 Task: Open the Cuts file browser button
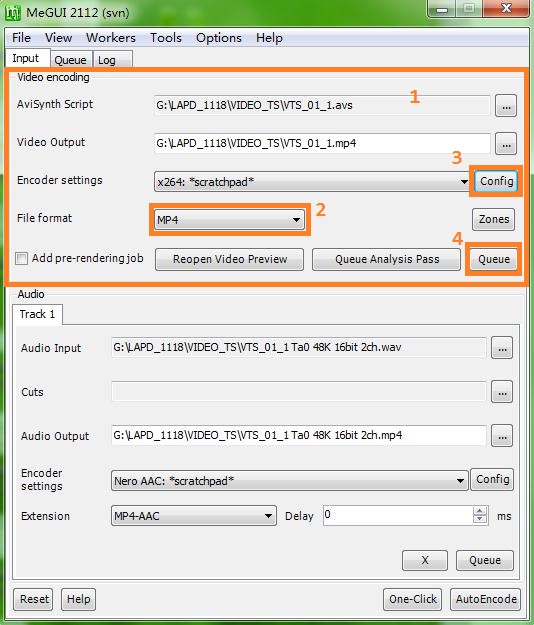[502, 392]
